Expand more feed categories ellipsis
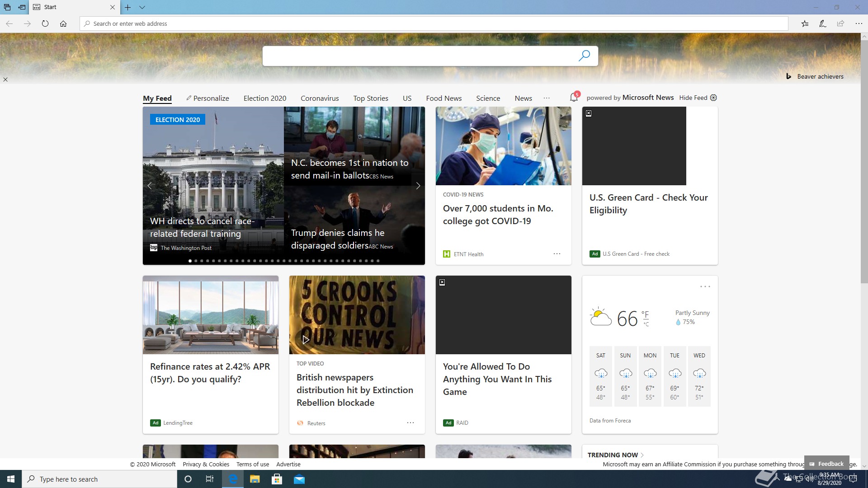This screenshot has width=868, height=488. pyautogui.click(x=547, y=98)
